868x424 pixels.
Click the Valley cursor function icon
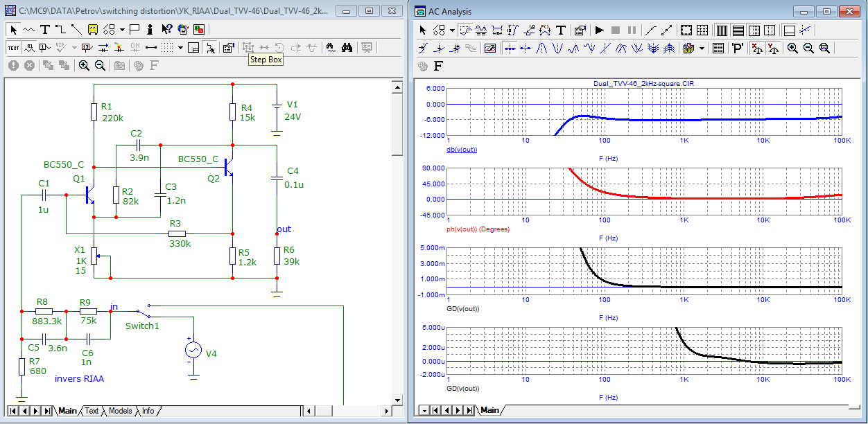(558, 48)
